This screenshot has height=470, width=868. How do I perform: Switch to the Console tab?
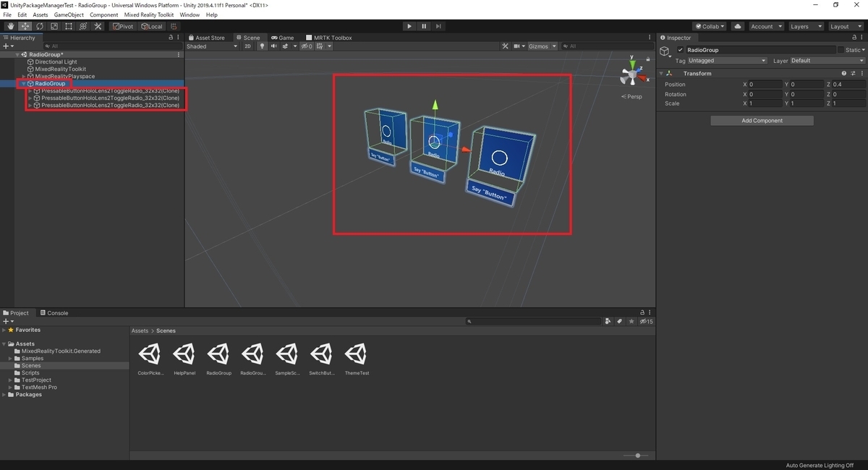pyautogui.click(x=54, y=313)
